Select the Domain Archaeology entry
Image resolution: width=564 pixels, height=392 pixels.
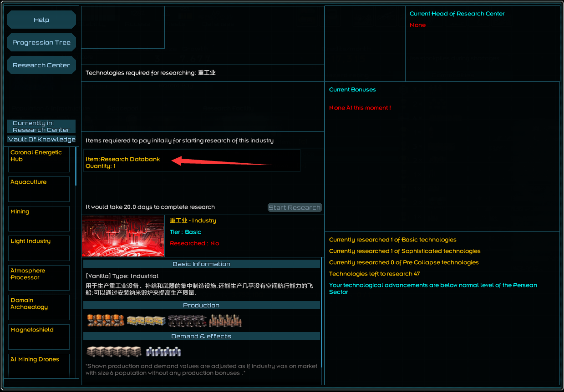(x=39, y=307)
